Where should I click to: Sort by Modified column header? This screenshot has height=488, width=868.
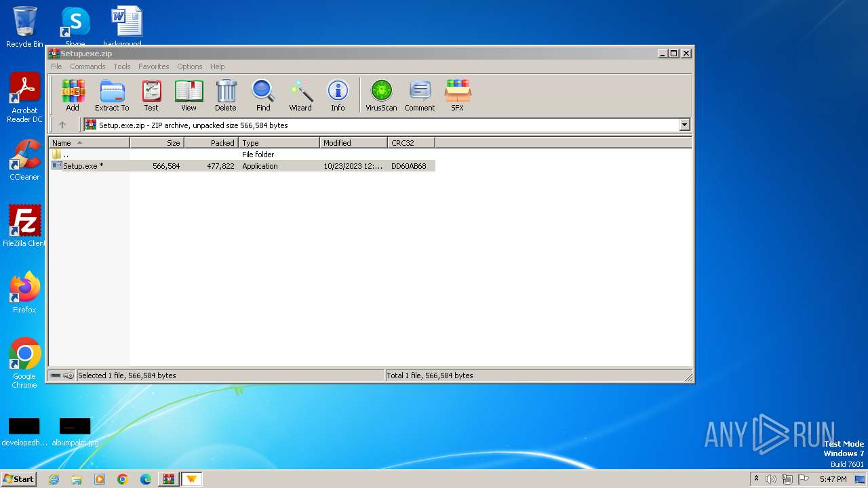click(353, 143)
